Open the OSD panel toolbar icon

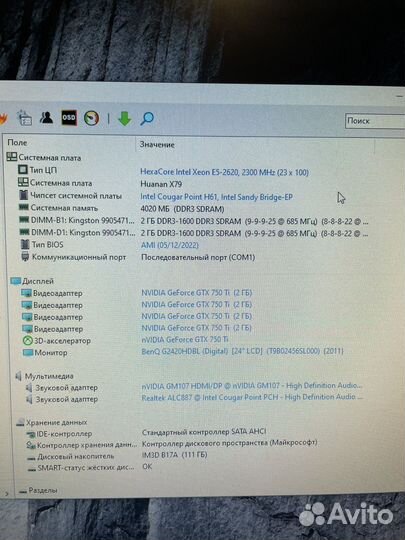click(69, 118)
